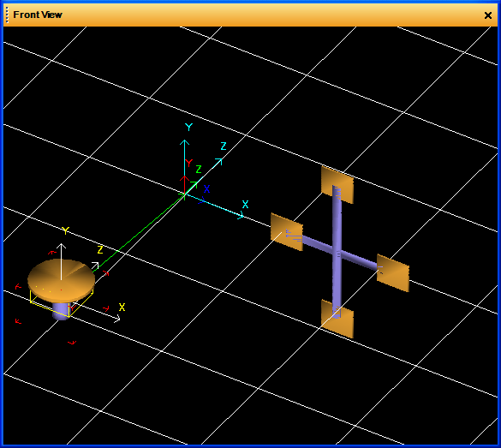This screenshot has width=501, height=448.
Task: Click the cyan Z axis label
Action: (x=224, y=146)
